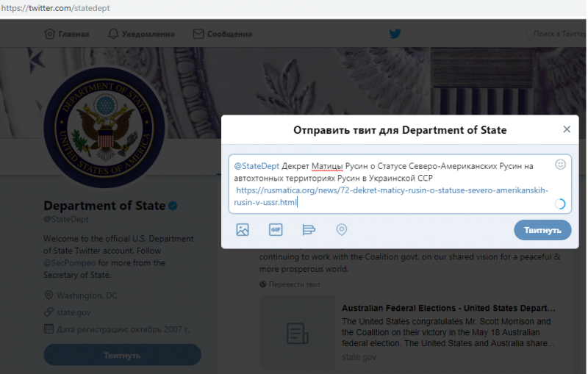Click the browser address bar URL
Image resolution: width=588 pixels, height=374 pixels.
coord(56,8)
